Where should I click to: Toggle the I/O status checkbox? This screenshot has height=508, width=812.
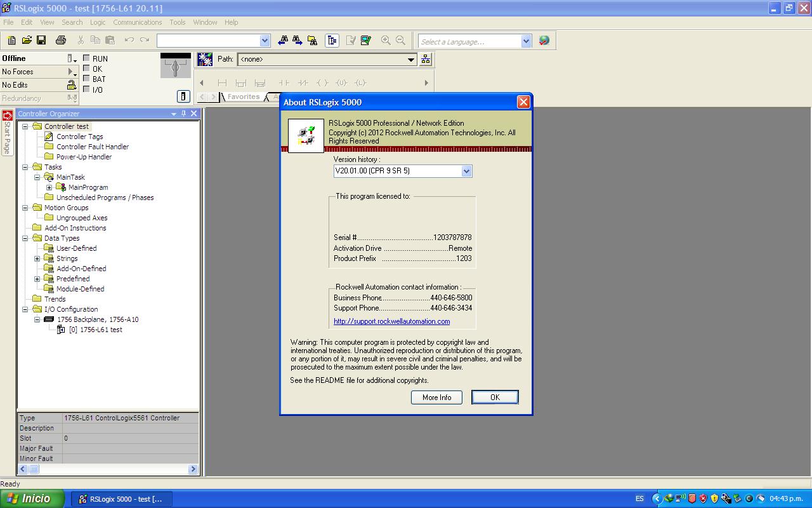pyautogui.click(x=87, y=89)
